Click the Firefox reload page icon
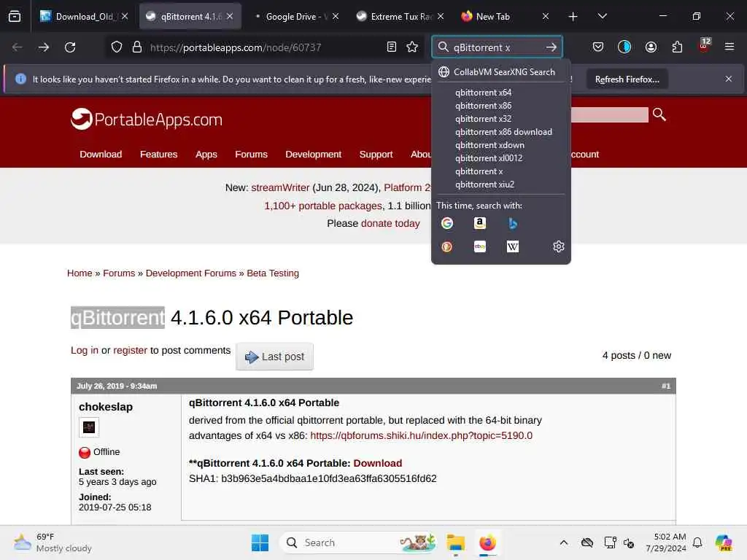 (x=70, y=47)
